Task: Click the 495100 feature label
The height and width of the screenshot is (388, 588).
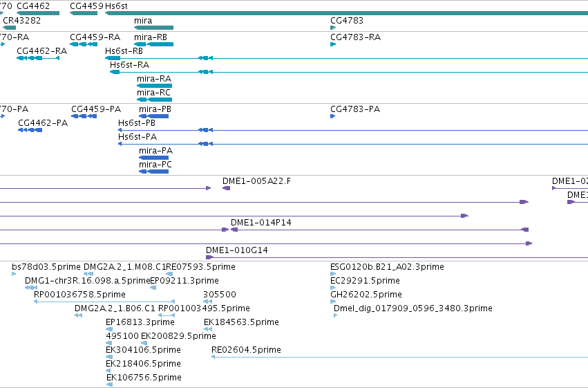Action: (x=122, y=336)
